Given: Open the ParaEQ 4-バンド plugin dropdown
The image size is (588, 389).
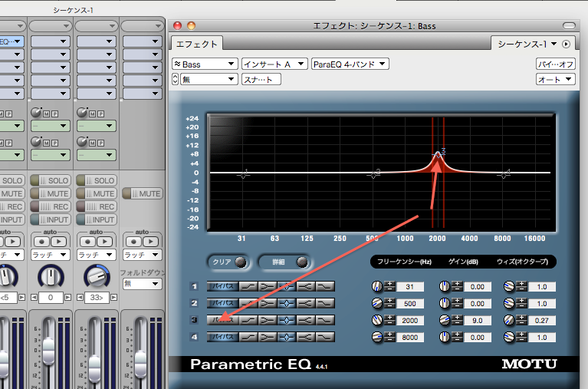Looking at the screenshot, I should (350, 64).
